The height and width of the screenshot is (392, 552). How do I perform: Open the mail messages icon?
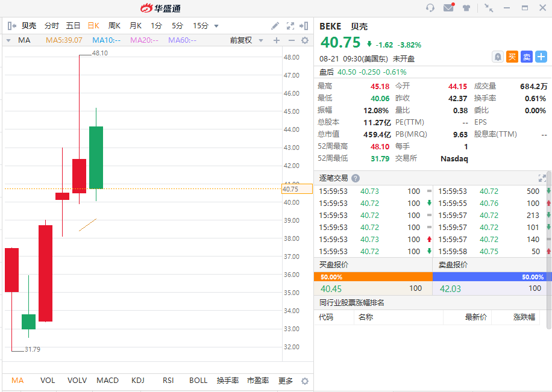(448, 8)
